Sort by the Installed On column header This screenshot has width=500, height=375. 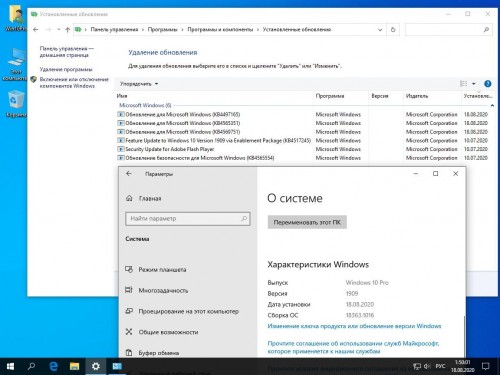pyautogui.click(x=478, y=96)
